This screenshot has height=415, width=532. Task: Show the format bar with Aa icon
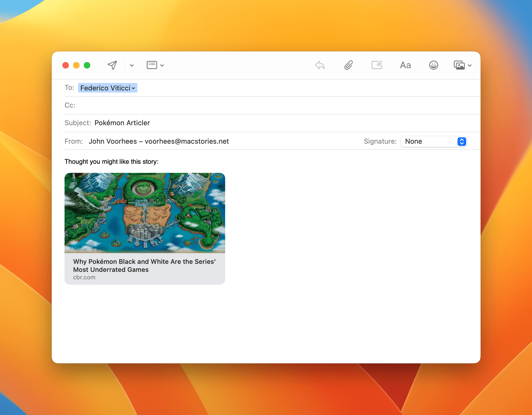coord(405,65)
